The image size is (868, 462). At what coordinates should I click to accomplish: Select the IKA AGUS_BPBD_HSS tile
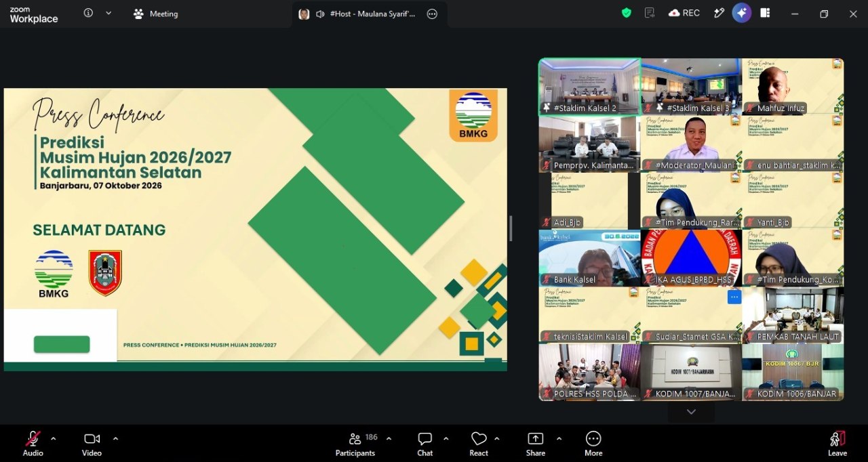[691, 257]
